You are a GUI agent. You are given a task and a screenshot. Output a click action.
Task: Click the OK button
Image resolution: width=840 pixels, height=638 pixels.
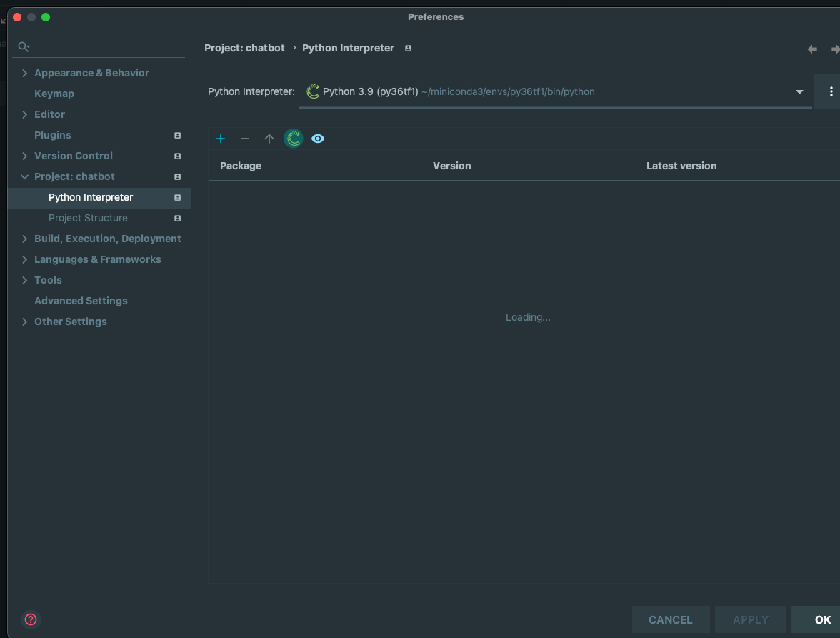pyautogui.click(x=816, y=620)
